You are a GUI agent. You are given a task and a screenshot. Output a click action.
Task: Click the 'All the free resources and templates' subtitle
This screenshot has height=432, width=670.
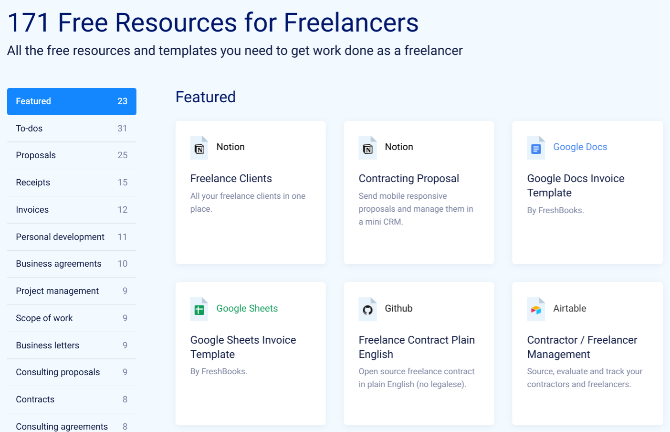235,51
